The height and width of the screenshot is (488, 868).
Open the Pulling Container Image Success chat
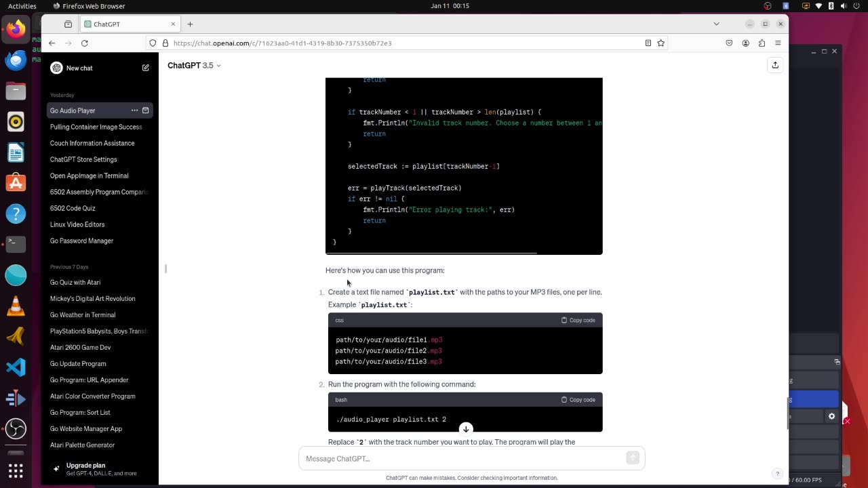coord(99,127)
